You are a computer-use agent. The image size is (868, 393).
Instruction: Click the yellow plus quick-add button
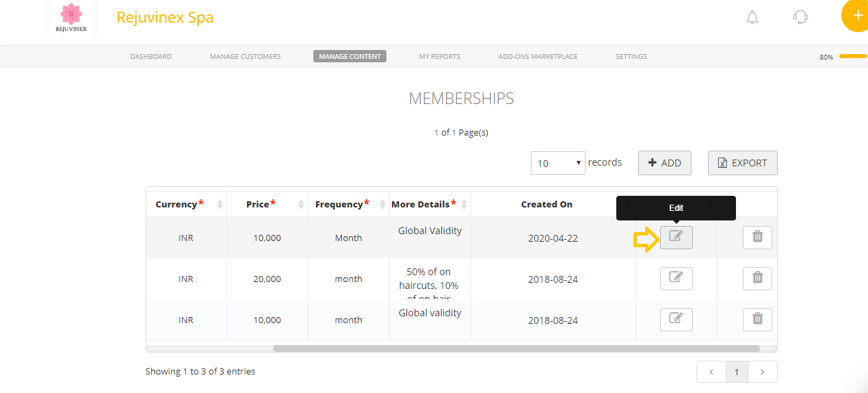[855, 16]
